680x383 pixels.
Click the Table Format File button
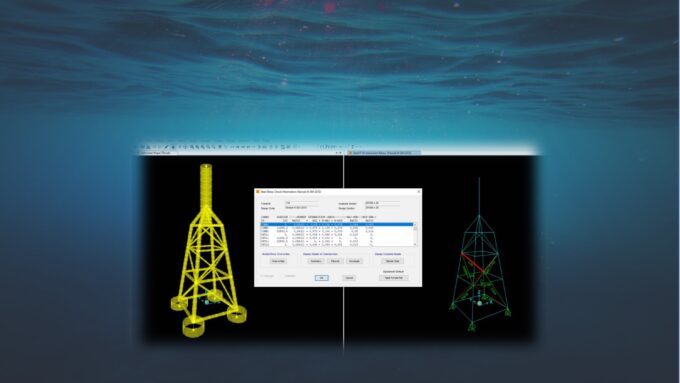(394, 278)
